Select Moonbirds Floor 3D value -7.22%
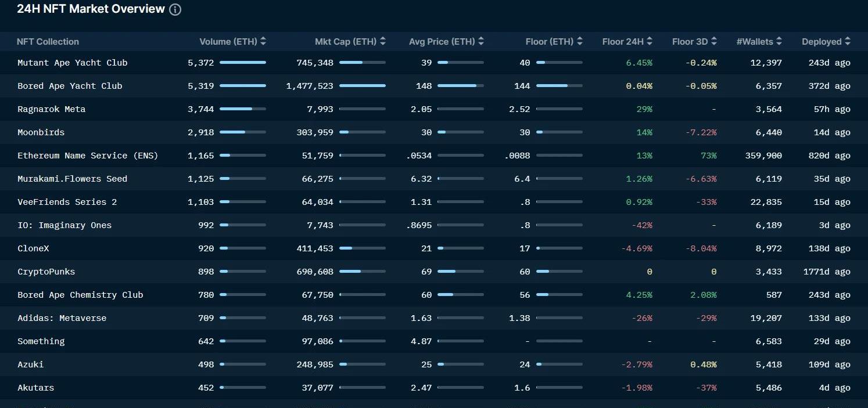Image resolution: width=868 pixels, height=408 pixels. coord(701,132)
